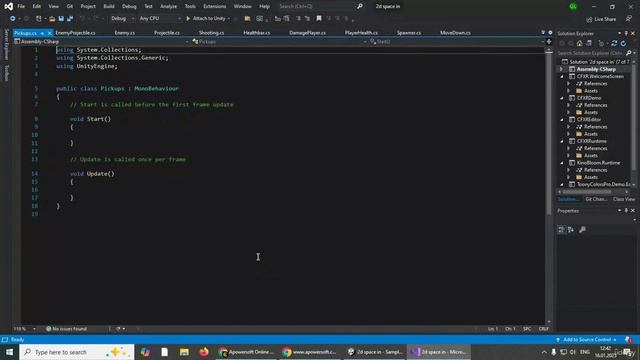
Task: Click the Save icon in toolbar
Action: pos(61,19)
